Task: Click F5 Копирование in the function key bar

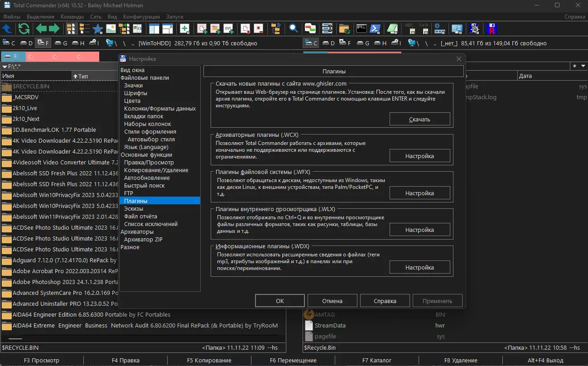Action: (x=209, y=361)
